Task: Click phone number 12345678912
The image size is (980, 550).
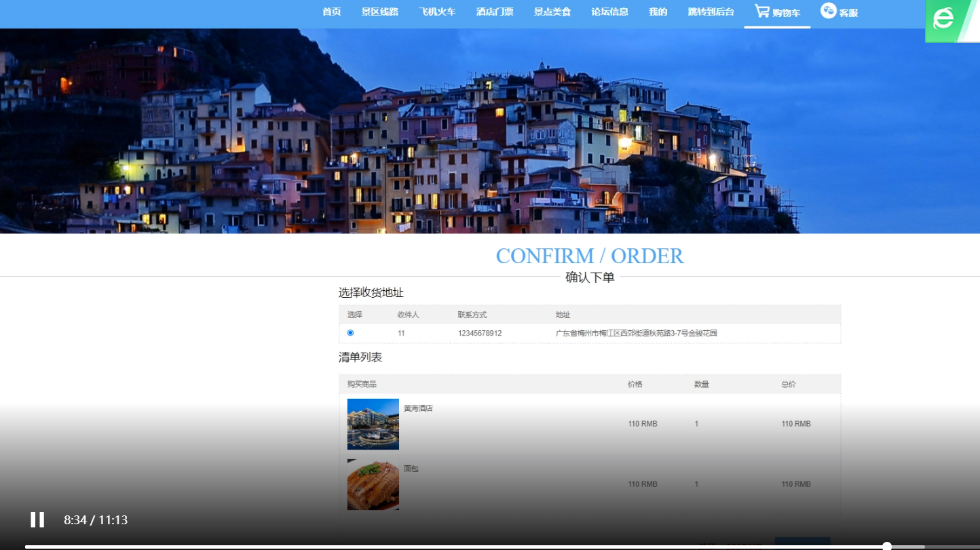Action: 480,334
